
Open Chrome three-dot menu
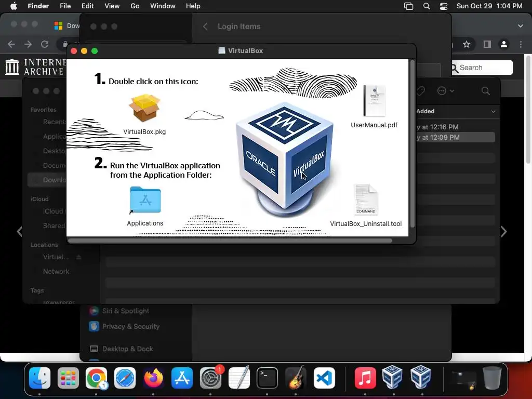521,44
